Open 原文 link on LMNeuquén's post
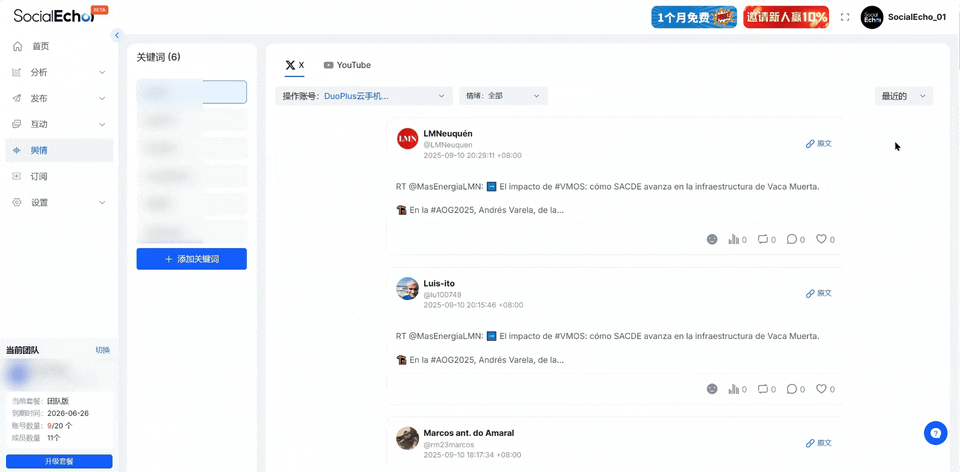The height and width of the screenshot is (472, 960). click(819, 144)
